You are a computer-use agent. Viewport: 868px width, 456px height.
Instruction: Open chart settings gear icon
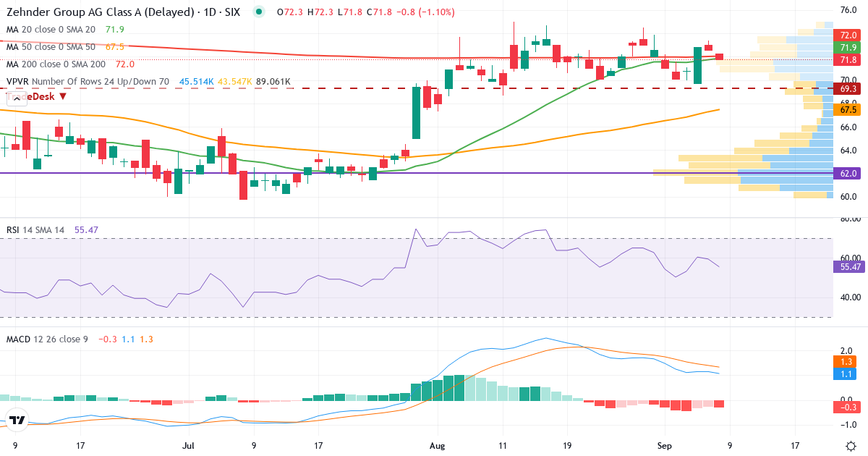click(x=851, y=445)
